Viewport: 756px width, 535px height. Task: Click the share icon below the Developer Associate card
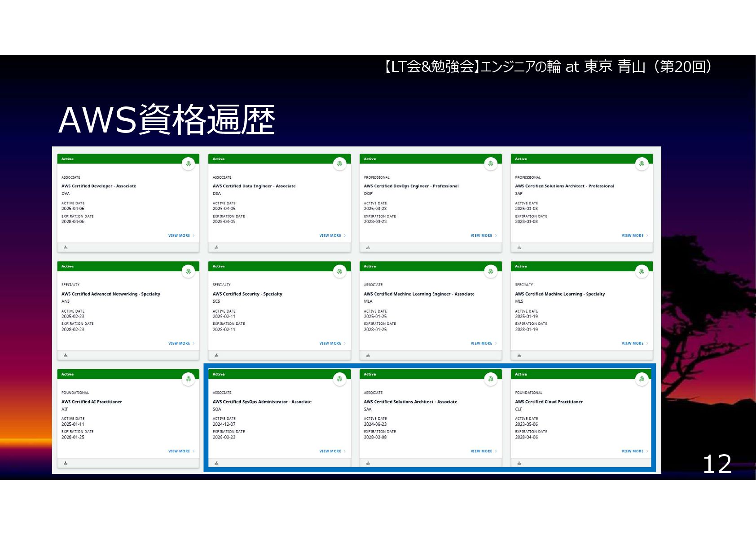pyautogui.click(x=66, y=248)
